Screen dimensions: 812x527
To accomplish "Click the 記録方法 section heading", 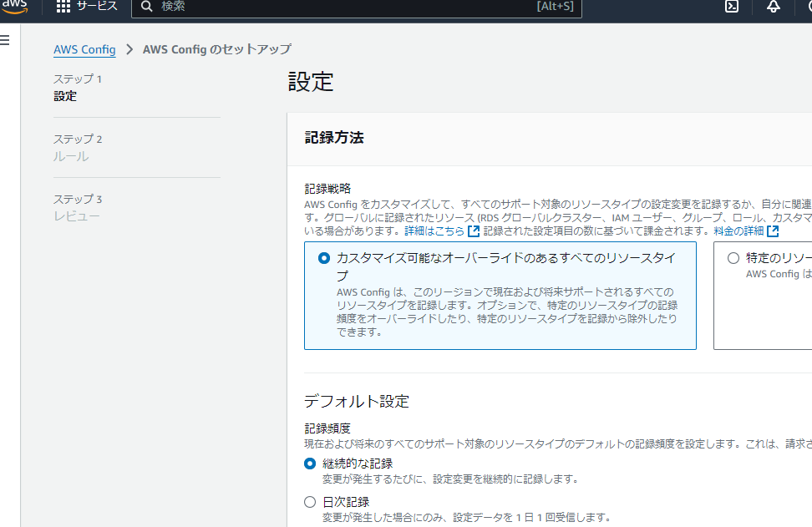I will pos(334,138).
